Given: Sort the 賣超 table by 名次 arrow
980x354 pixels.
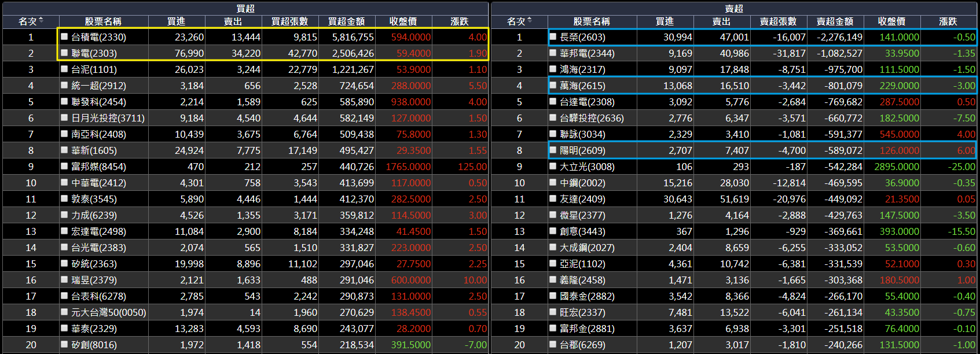Looking at the screenshot, I should [530, 21].
